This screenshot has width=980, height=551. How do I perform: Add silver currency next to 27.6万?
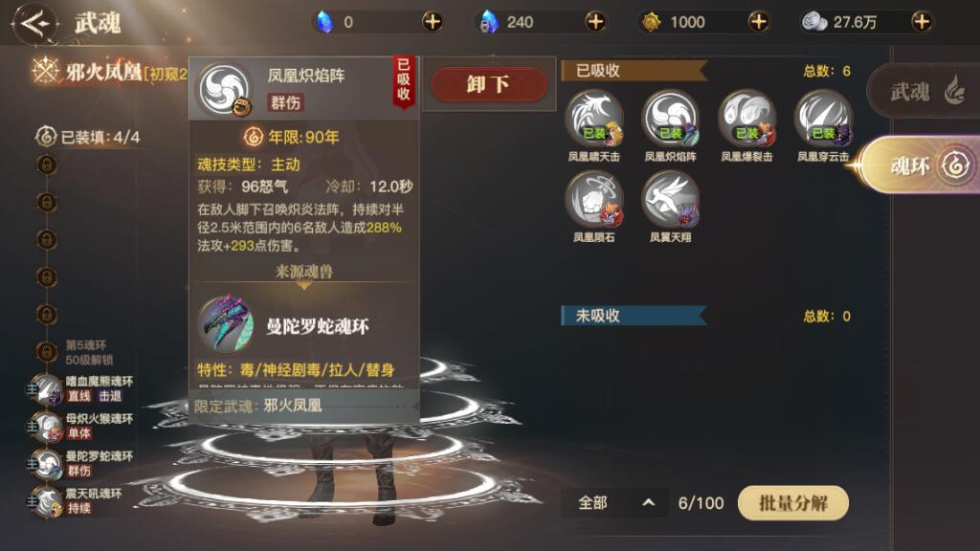click(x=922, y=22)
